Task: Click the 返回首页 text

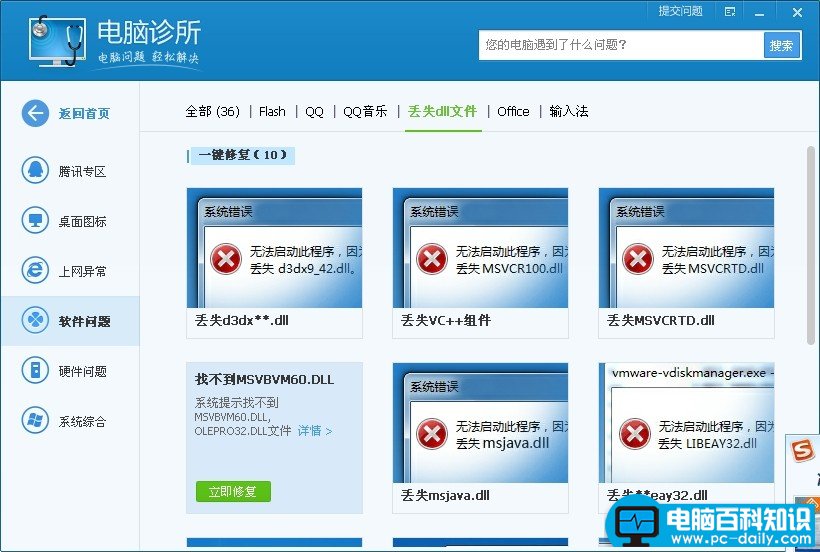Action: tap(84, 113)
